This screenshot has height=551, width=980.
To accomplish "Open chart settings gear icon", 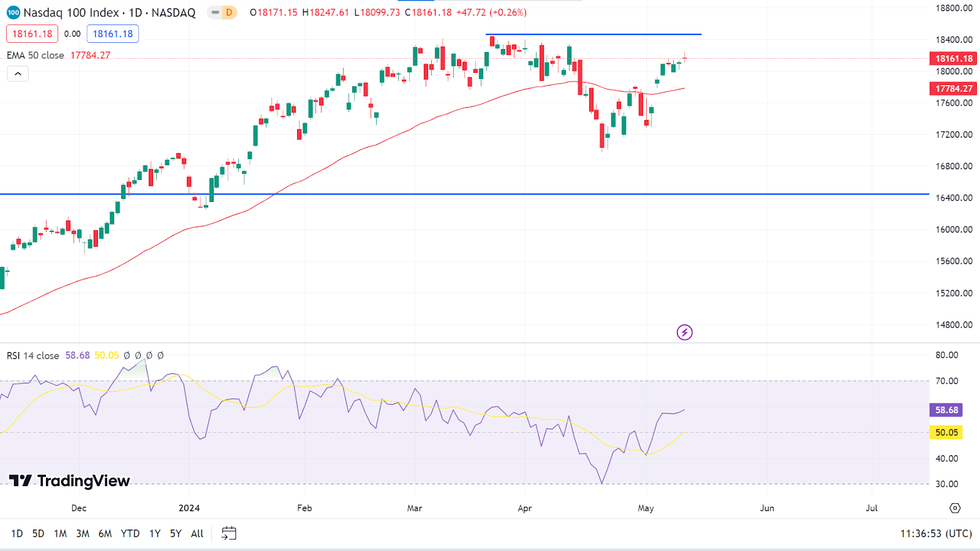I will tap(955, 508).
